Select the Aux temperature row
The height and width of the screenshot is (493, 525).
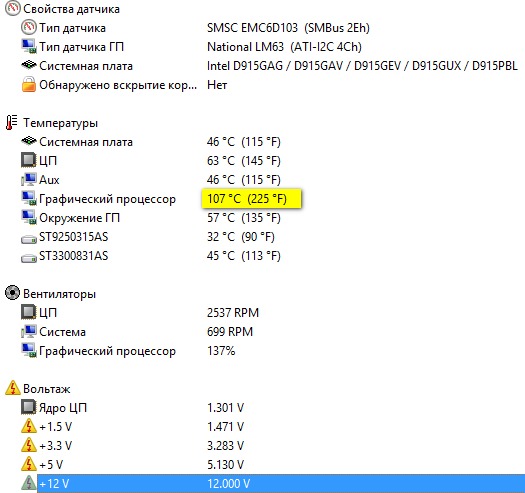(x=262, y=180)
